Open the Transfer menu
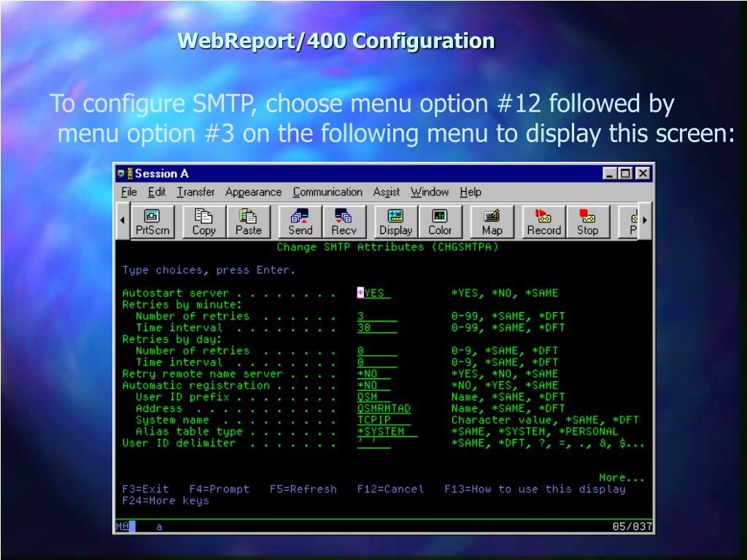This screenshot has width=747, height=560. tap(196, 192)
